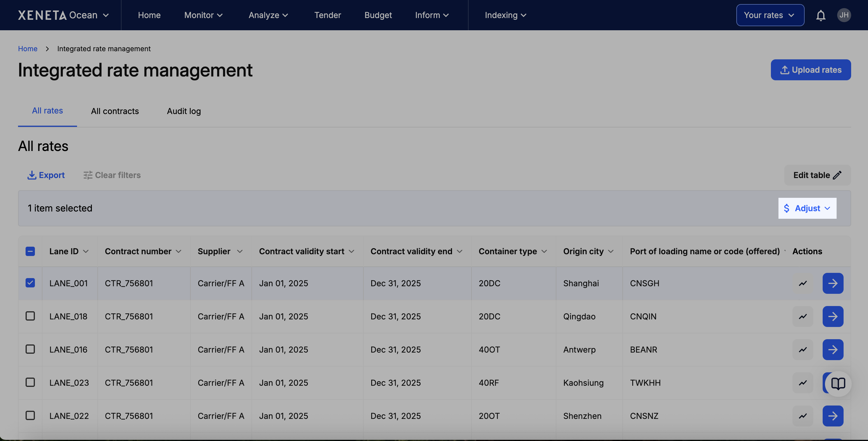
Task: Open Container type column filter
Action: (544, 252)
